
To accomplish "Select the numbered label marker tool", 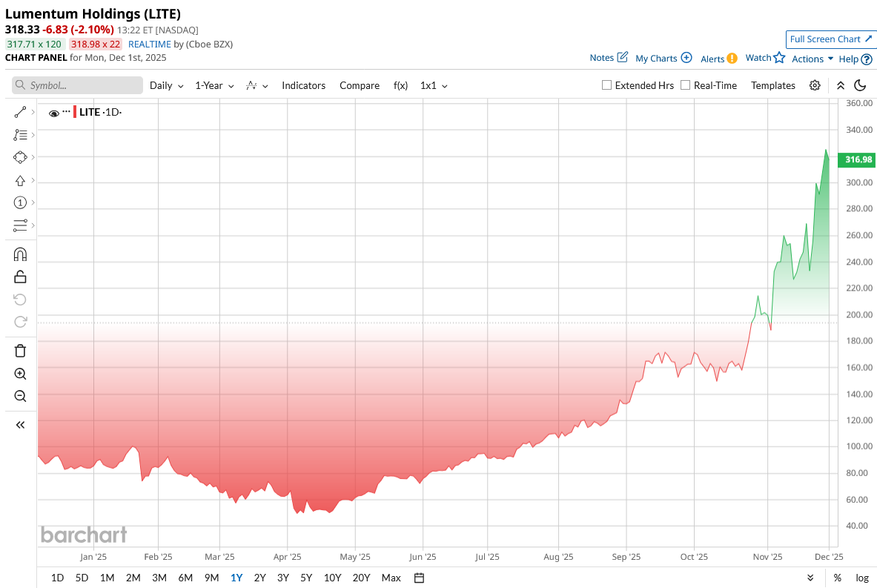I will pos(20,202).
